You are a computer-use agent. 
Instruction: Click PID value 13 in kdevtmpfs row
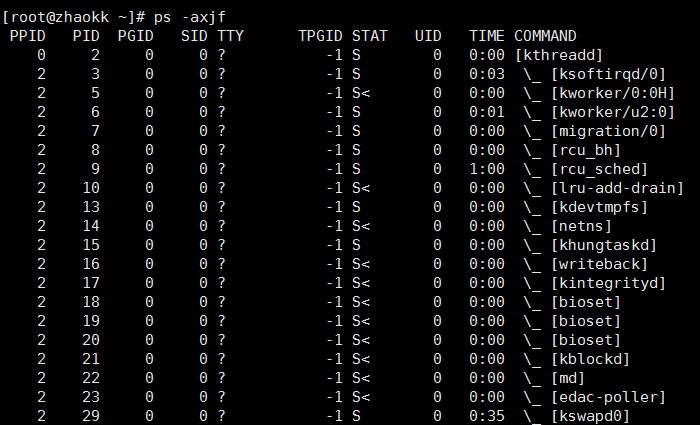91,207
